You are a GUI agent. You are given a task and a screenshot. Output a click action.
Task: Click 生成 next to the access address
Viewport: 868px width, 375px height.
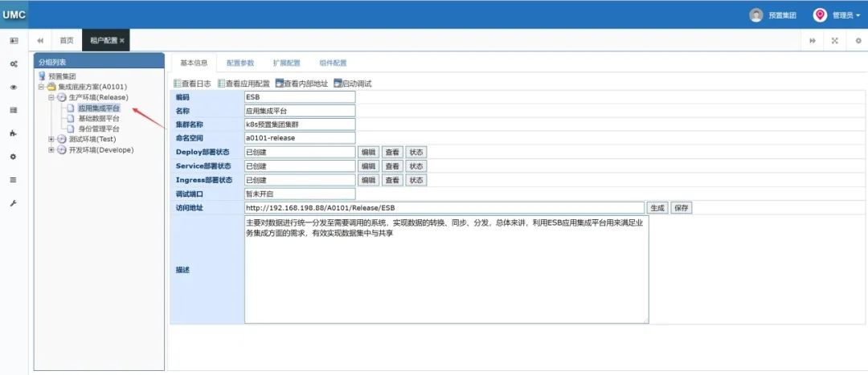point(657,207)
